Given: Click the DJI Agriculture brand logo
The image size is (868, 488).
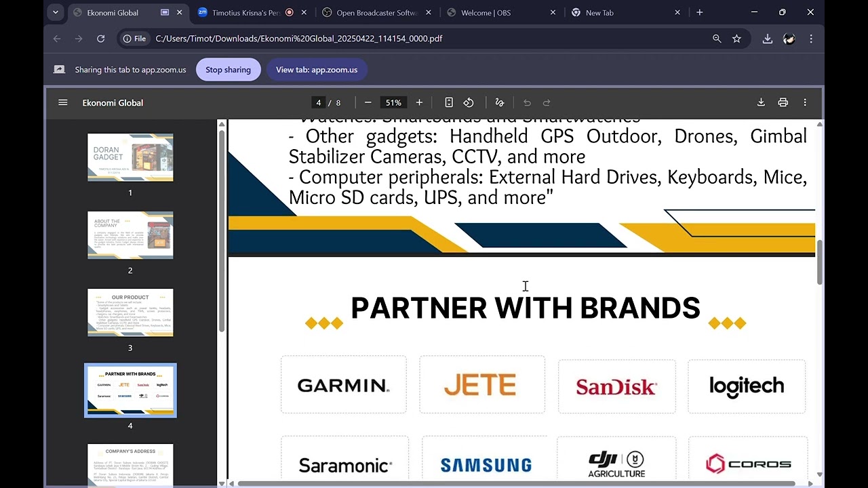Looking at the screenshot, I should point(616,464).
